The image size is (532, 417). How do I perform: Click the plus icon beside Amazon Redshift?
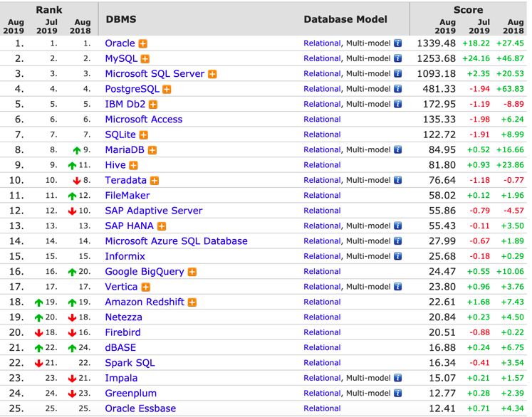[x=192, y=302]
